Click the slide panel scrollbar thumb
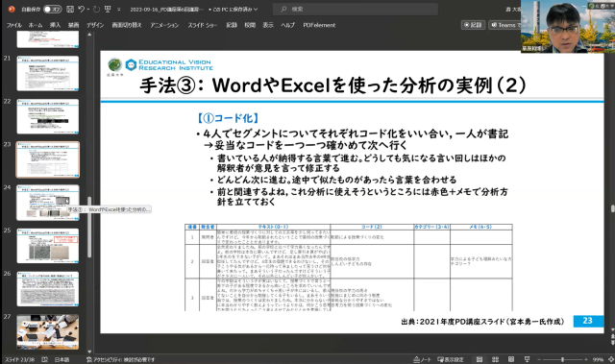Viewport: 615px width, 364px height. coord(89,227)
